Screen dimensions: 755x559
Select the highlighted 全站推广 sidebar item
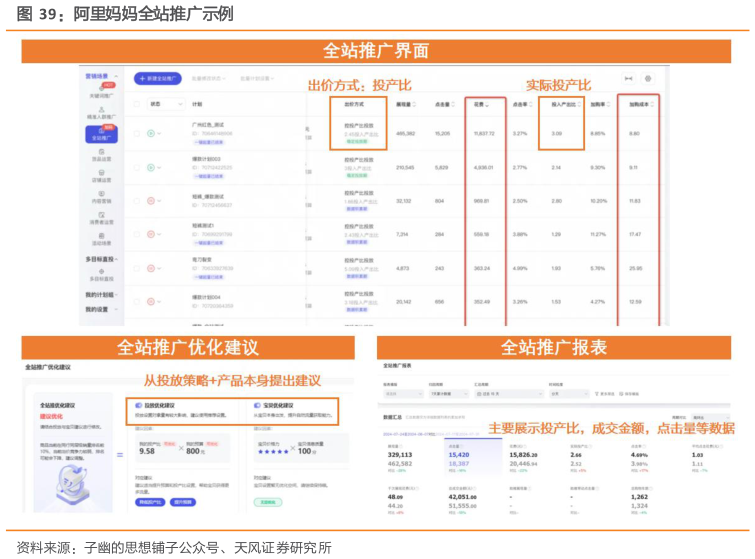coord(101,134)
